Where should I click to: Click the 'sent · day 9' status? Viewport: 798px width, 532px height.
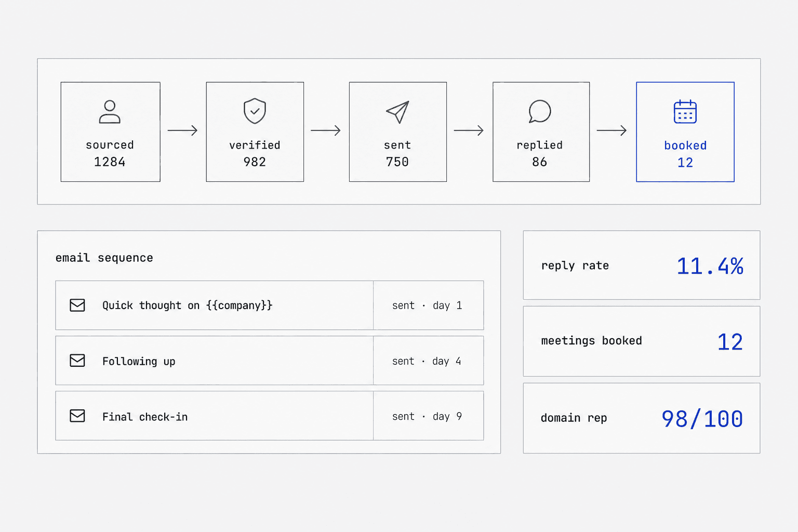427,416
